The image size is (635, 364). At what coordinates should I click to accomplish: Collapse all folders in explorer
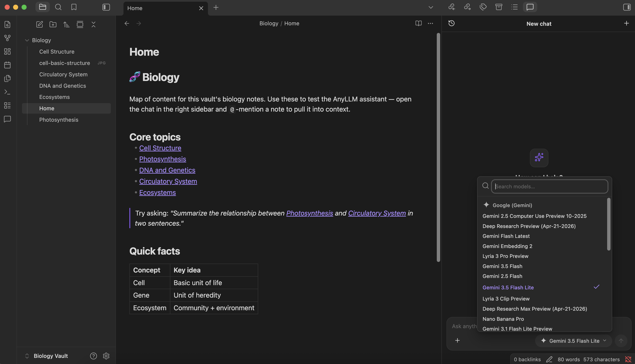coord(94,24)
